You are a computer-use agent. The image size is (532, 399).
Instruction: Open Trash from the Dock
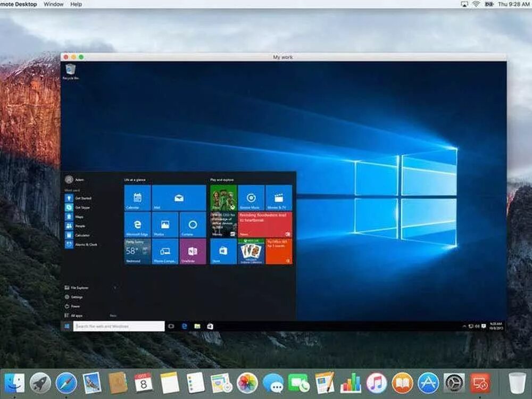coord(517,383)
